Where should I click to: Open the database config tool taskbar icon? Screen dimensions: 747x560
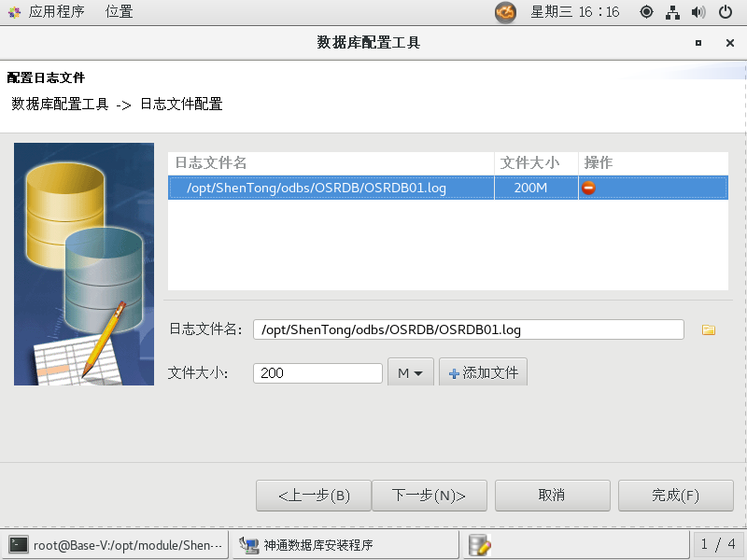[480, 545]
